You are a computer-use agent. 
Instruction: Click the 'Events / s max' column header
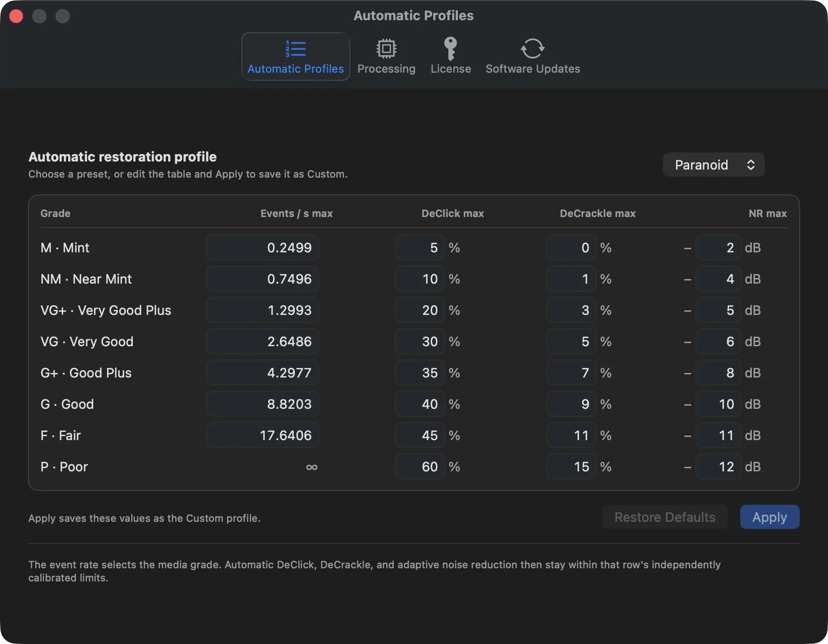coord(296,213)
